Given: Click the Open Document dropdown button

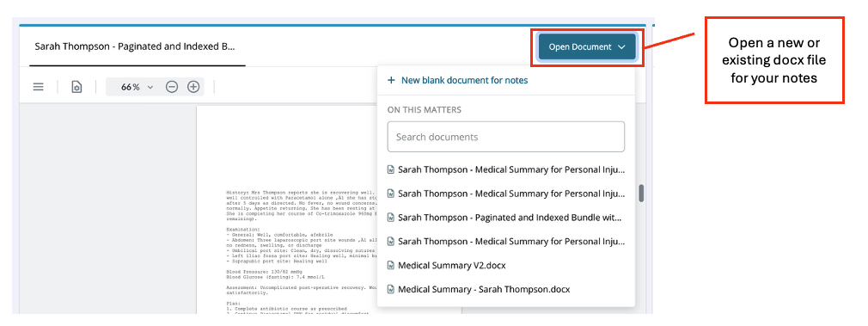Looking at the screenshot, I should [587, 47].
